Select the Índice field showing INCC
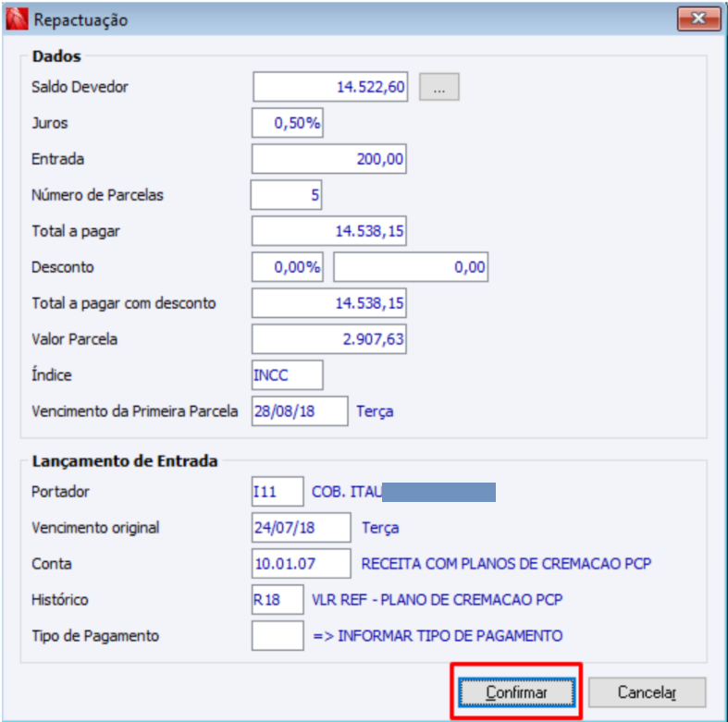 point(288,375)
